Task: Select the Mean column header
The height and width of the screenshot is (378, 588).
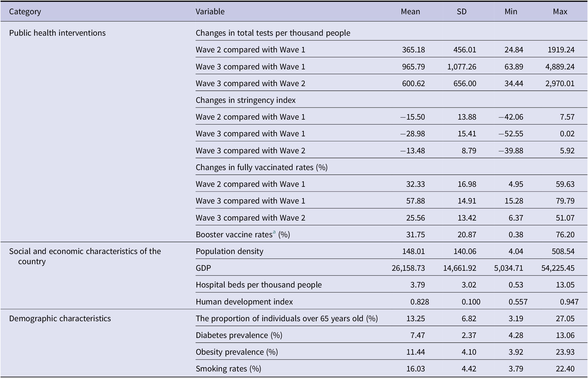Action: [x=410, y=12]
